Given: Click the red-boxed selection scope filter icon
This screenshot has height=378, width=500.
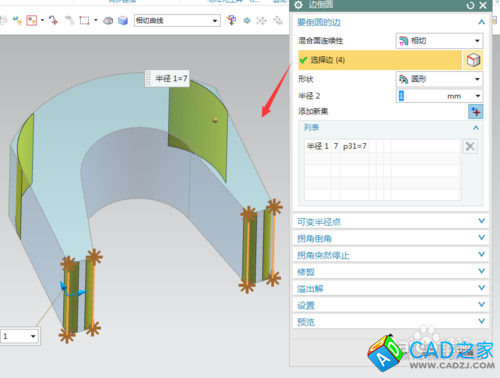Looking at the screenshot, I should pyautogui.click(x=32, y=21).
